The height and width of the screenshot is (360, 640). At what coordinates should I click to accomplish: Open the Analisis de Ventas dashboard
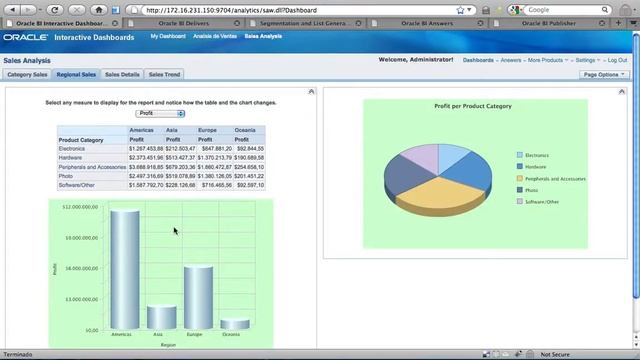tap(215, 36)
